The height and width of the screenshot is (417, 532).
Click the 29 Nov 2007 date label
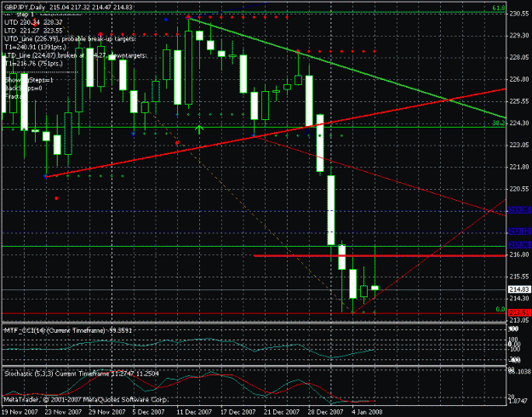[107, 412]
